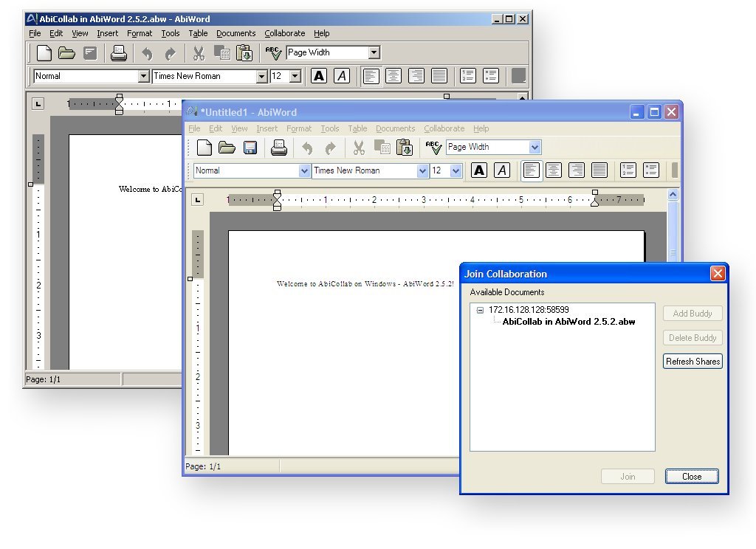756x549 pixels.
Task: Open Normal style dropdown in AbiCollab back window
Action: pos(144,76)
